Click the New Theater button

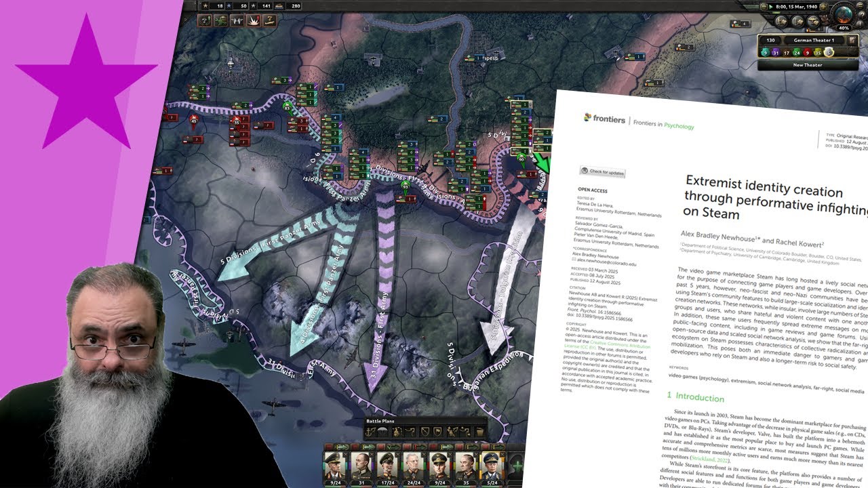(808, 65)
